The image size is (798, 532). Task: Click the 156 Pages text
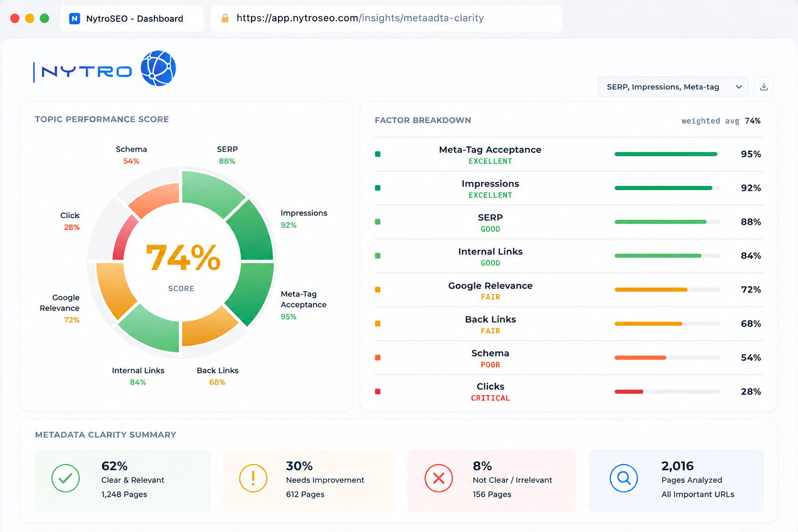(x=492, y=495)
